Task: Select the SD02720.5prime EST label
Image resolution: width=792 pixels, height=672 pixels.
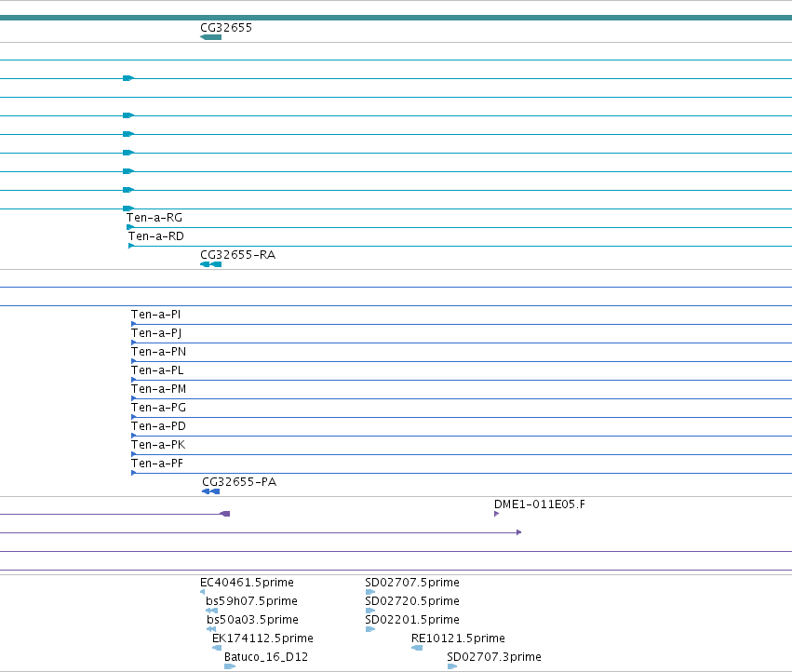Action: coord(412,601)
